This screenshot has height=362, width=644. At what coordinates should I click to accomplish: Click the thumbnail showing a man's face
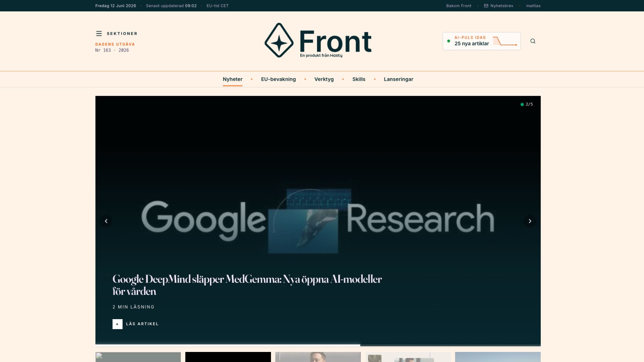[318, 357]
